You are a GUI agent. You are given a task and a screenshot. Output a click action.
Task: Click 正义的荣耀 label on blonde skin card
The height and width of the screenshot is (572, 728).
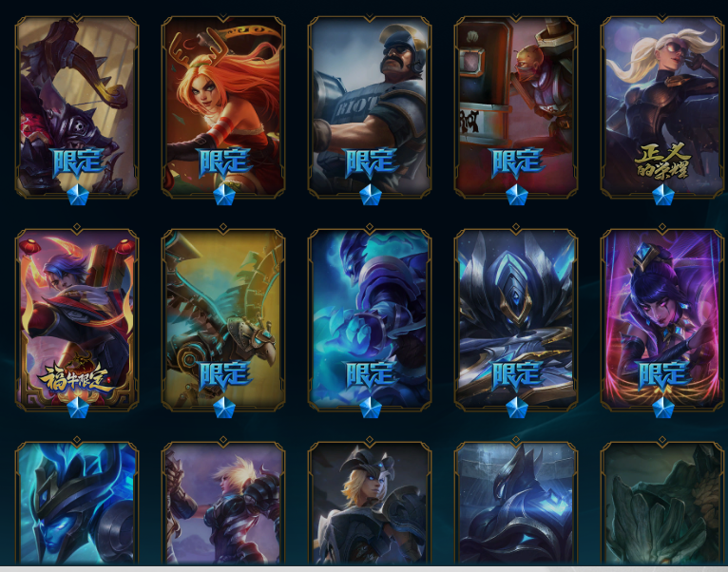(x=662, y=162)
